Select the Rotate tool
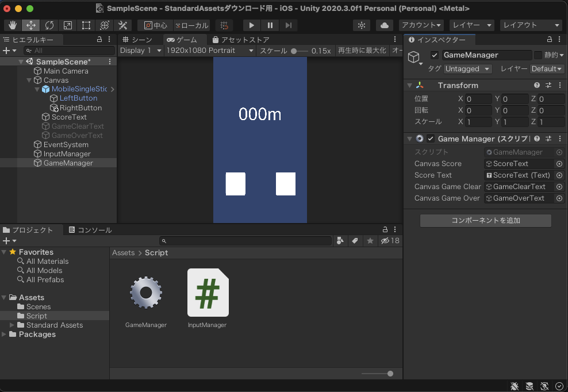Image resolution: width=568 pixels, height=392 pixels. (x=49, y=25)
